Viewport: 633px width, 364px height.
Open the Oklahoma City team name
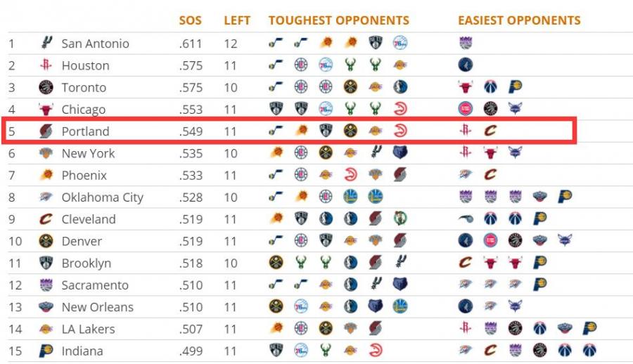tap(103, 197)
